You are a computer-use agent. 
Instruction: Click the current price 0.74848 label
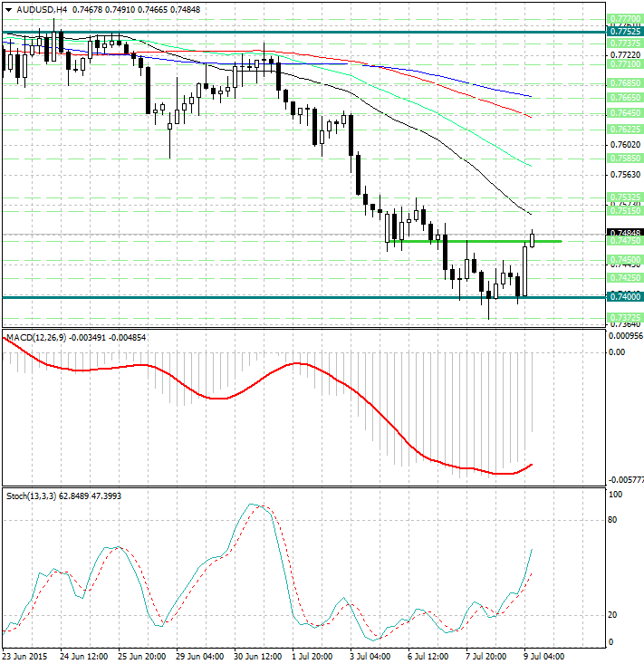click(x=626, y=232)
